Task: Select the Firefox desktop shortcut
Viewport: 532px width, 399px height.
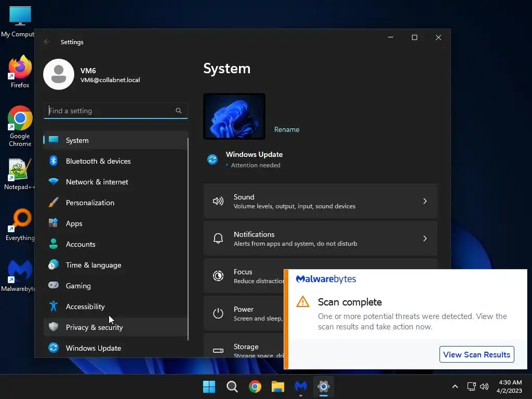Action: point(20,72)
